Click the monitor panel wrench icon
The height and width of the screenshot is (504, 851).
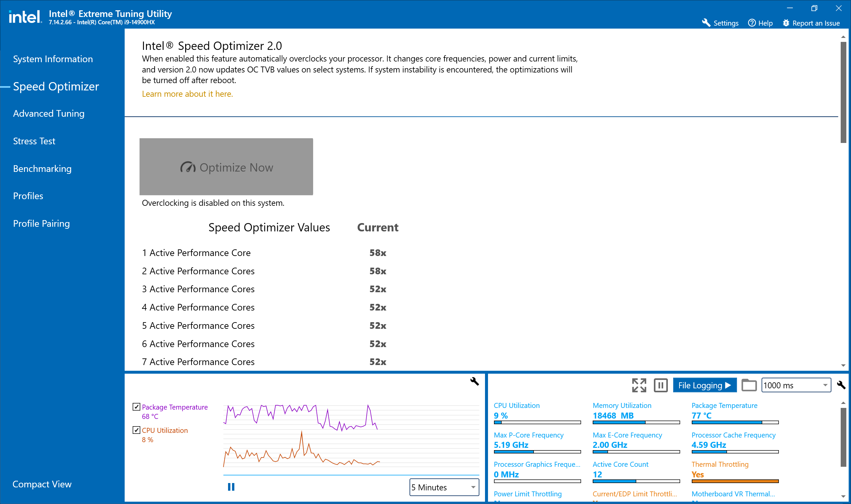(841, 385)
